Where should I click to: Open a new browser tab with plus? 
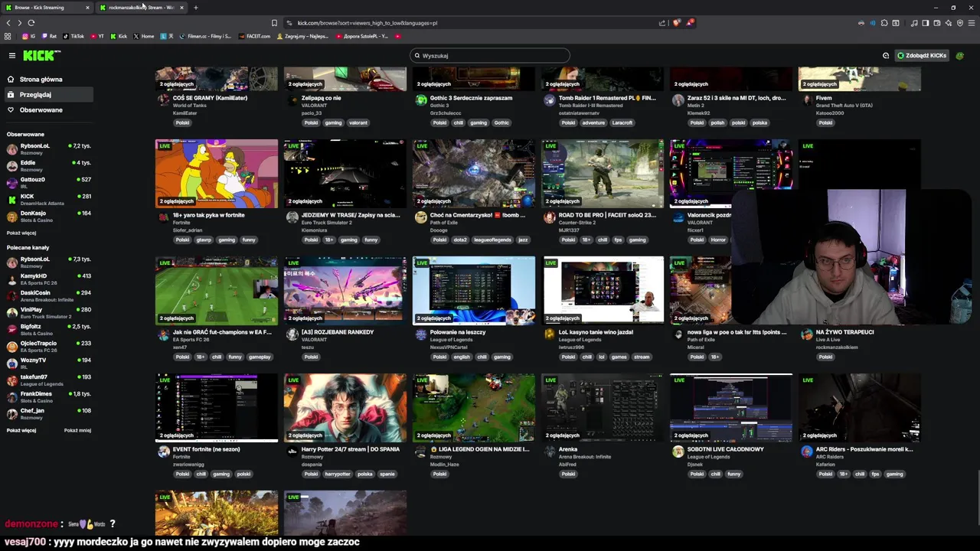pyautogui.click(x=195, y=8)
